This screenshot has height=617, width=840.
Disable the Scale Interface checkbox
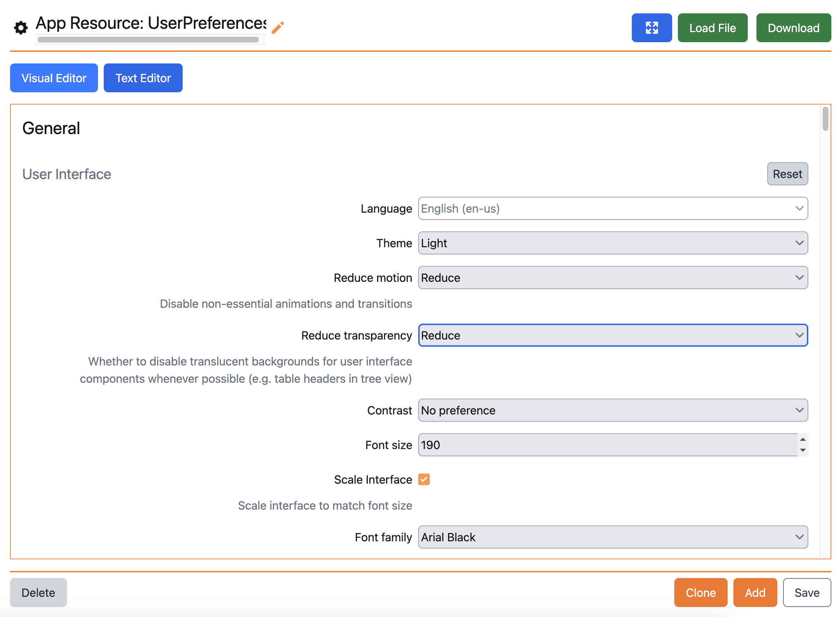pyautogui.click(x=424, y=479)
